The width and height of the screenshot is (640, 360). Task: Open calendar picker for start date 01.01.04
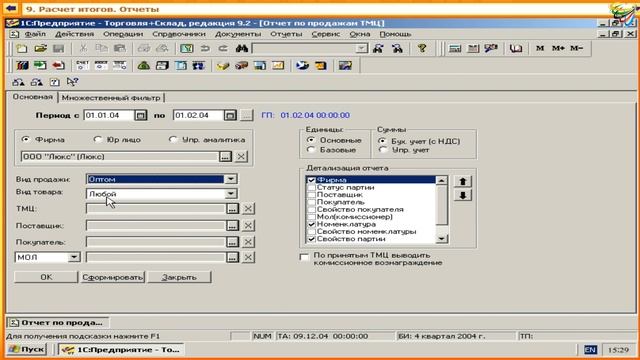pyautogui.click(x=140, y=116)
